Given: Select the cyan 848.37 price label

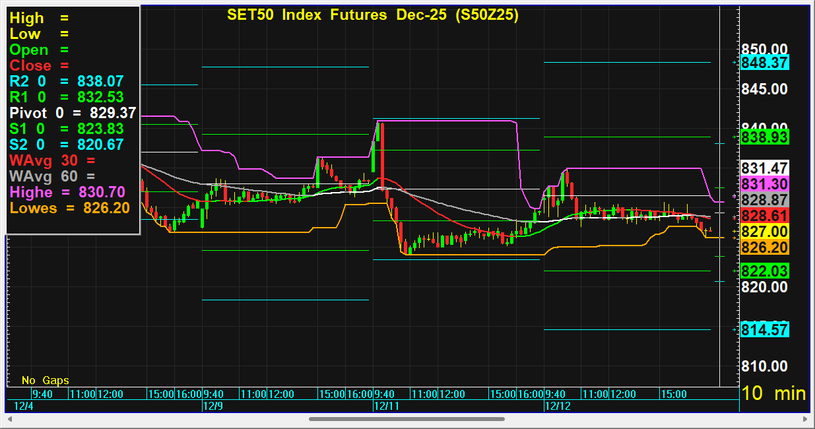Looking at the screenshot, I should (765, 62).
